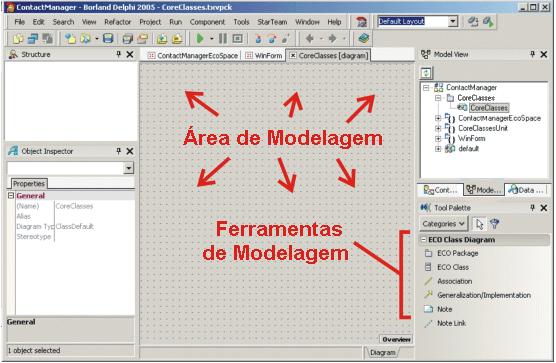Viewport: 556px width, 363px height.
Task: Close the Model View panel
Action: point(544,55)
